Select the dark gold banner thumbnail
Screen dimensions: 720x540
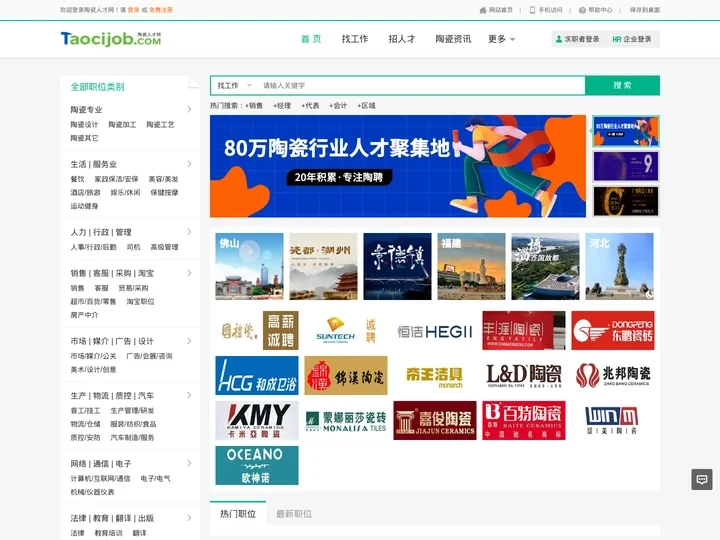point(625,201)
